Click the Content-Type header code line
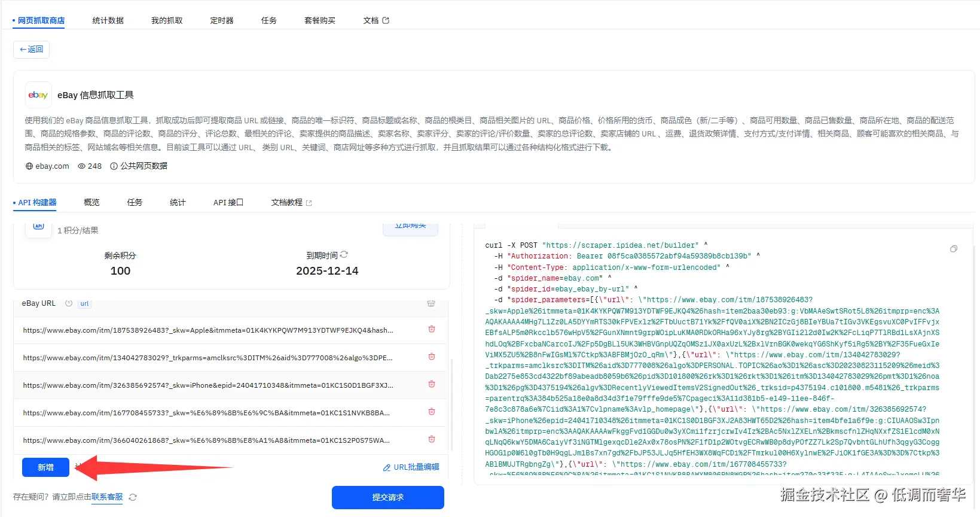This screenshot has width=980, height=517. (612, 267)
